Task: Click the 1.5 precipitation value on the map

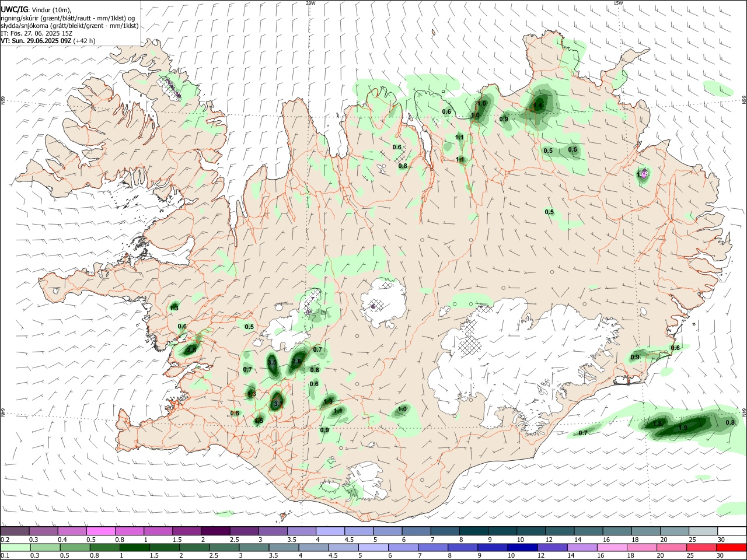Action: pyautogui.click(x=259, y=421)
